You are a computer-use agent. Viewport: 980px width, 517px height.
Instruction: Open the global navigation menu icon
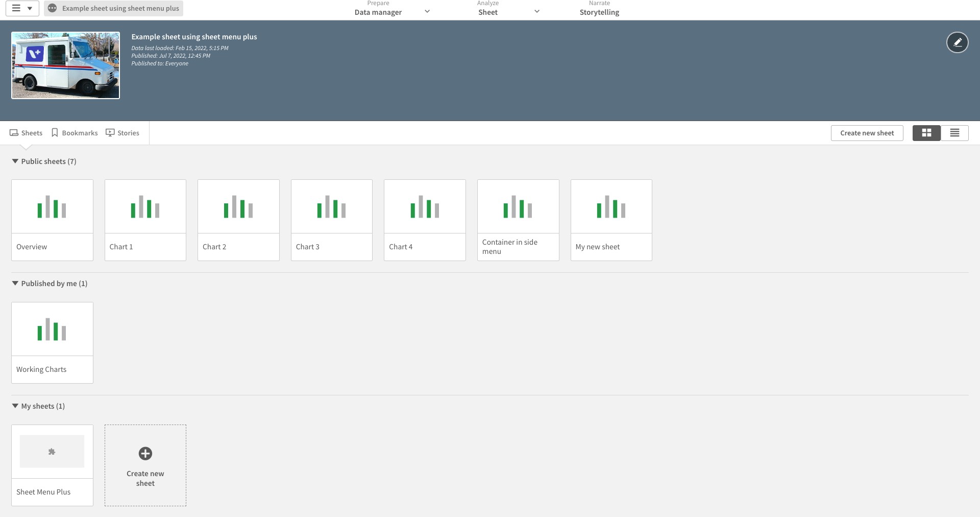[22, 8]
